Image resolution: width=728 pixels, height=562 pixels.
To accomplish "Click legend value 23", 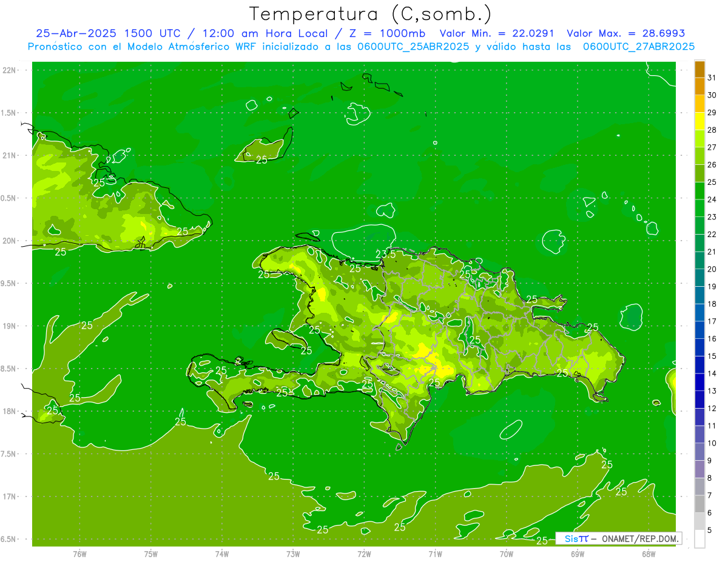I will pos(712,217).
